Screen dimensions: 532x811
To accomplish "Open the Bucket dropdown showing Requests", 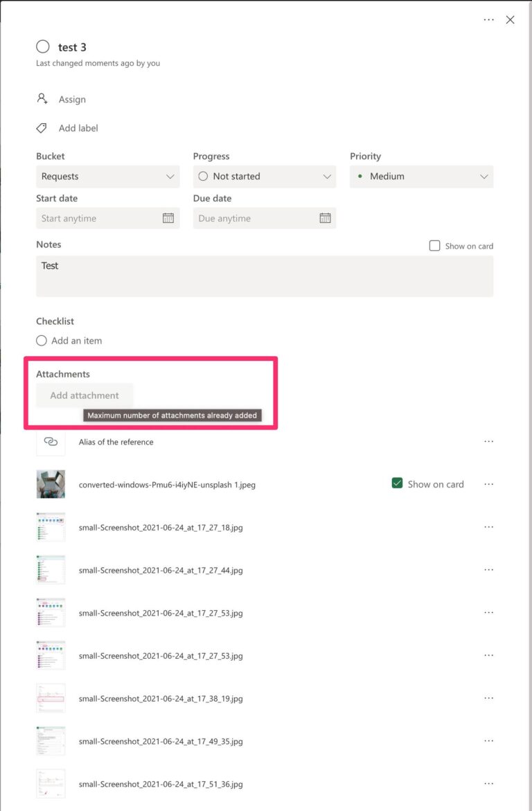I will tap(107, 176).
